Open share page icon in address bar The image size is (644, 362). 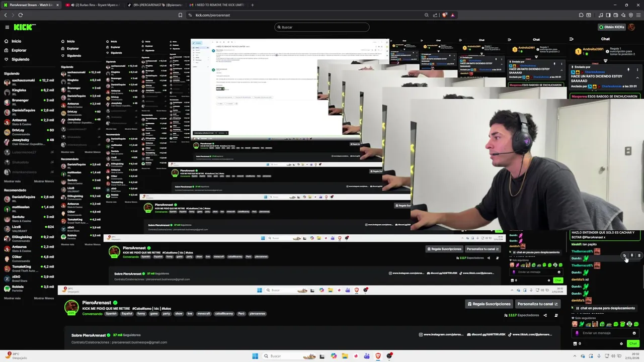435,15
